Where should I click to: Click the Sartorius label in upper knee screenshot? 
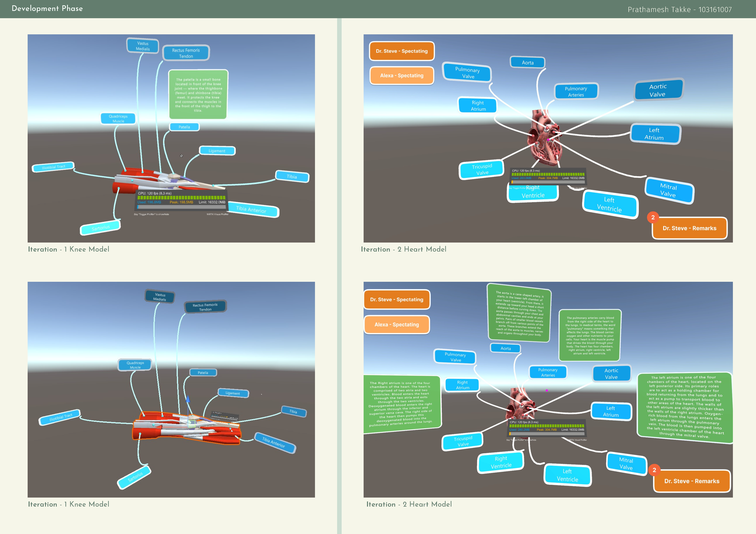100,227
